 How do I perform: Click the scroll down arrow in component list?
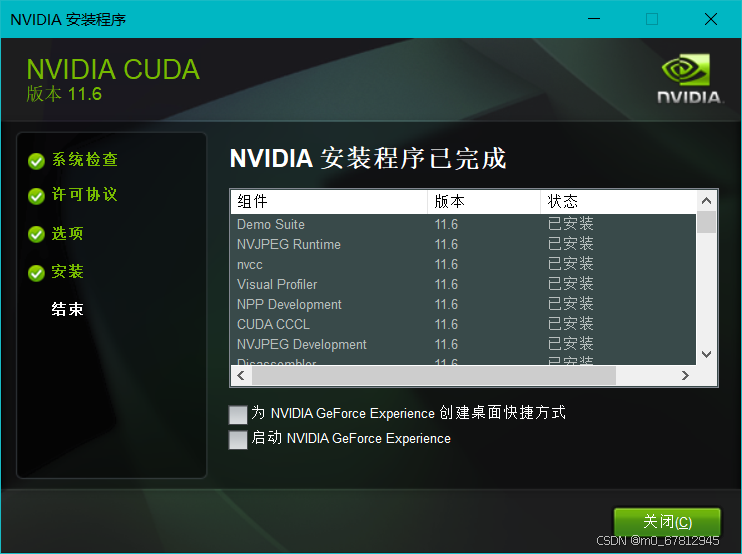tap(706, 354)
